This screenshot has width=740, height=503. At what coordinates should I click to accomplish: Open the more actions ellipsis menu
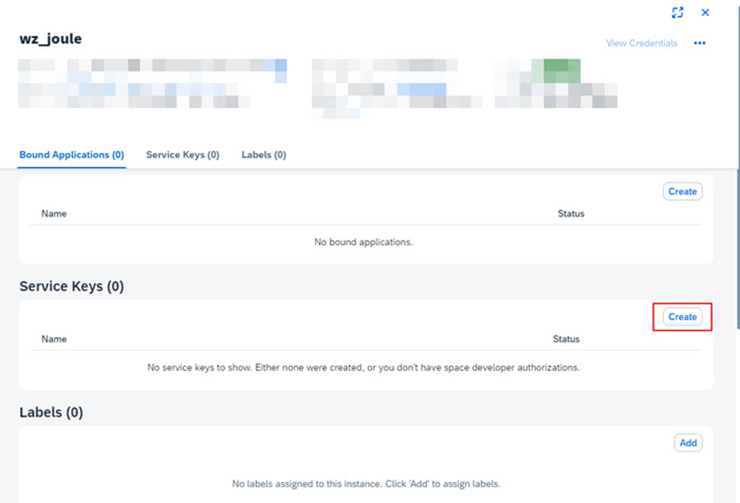pos(700,44)
